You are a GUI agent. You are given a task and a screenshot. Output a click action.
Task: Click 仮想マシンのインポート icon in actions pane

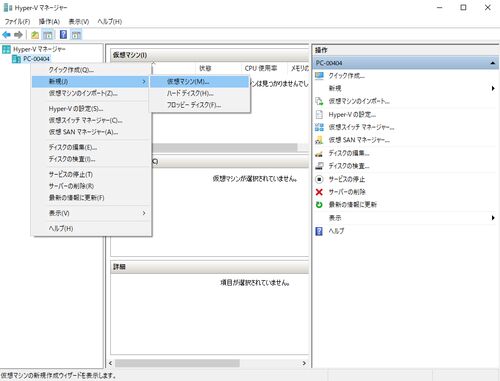[x=319, y=101]
